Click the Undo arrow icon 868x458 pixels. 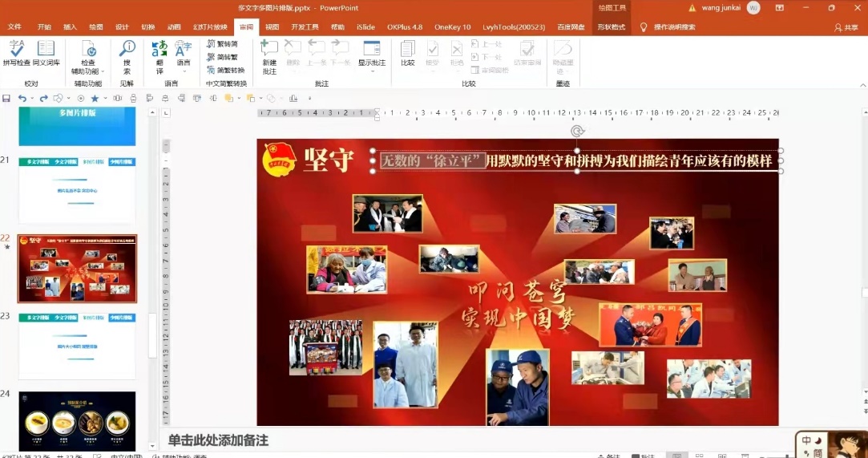(x=22, y=98)
